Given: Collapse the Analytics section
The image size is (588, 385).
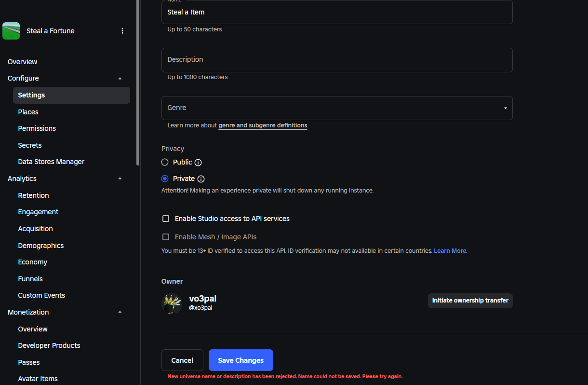Looking at the screenshot, I should coord(120,179).
